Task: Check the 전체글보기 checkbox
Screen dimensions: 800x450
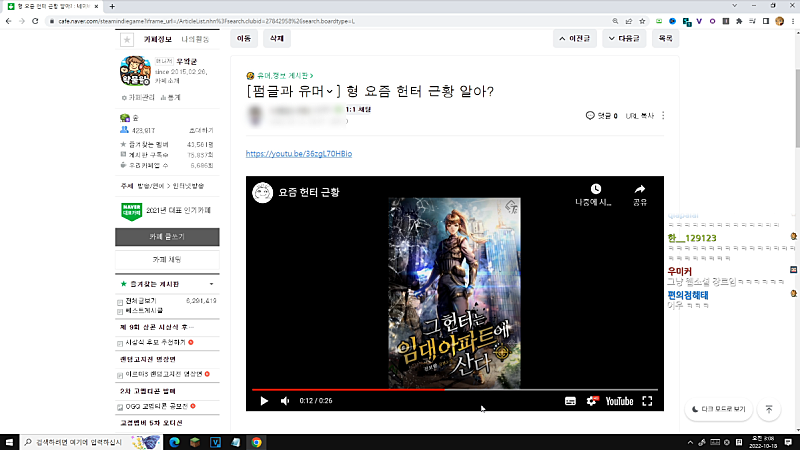Action: [x=121, y=301]
